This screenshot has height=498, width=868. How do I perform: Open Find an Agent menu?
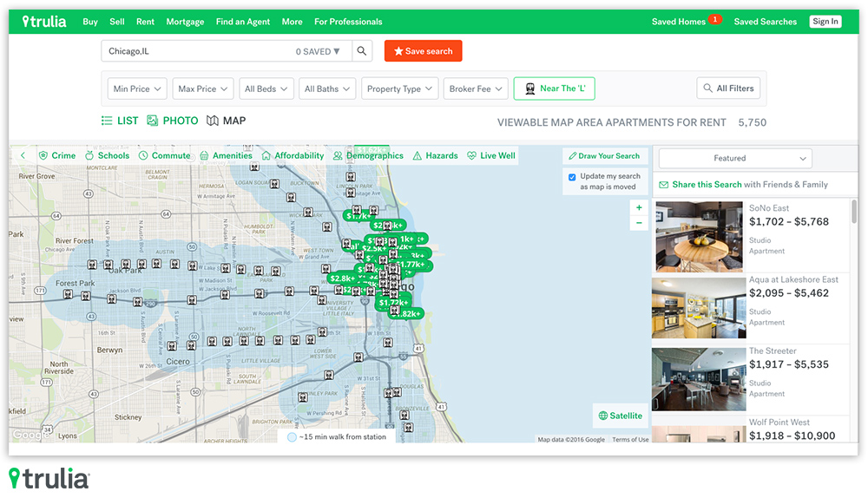coord(242,22)
